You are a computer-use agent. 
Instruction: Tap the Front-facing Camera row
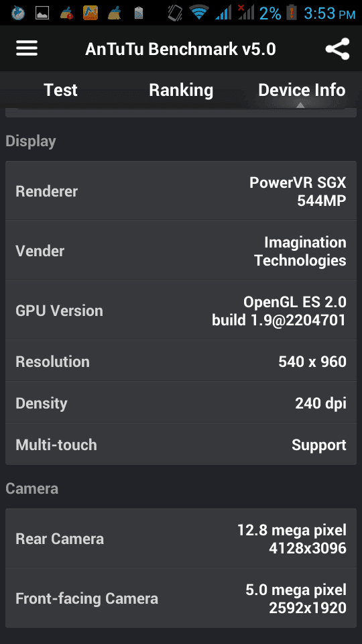click(181, 598)
